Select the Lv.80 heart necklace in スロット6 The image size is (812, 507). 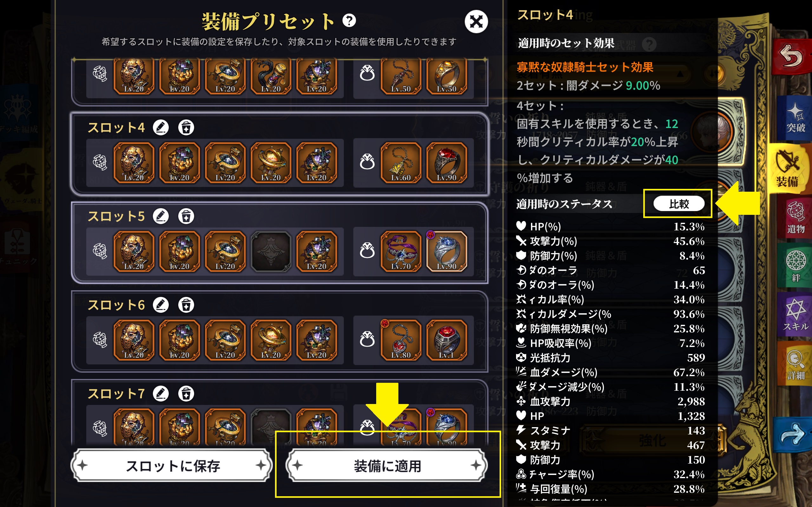pyautogui.click(x=401, y=340)
